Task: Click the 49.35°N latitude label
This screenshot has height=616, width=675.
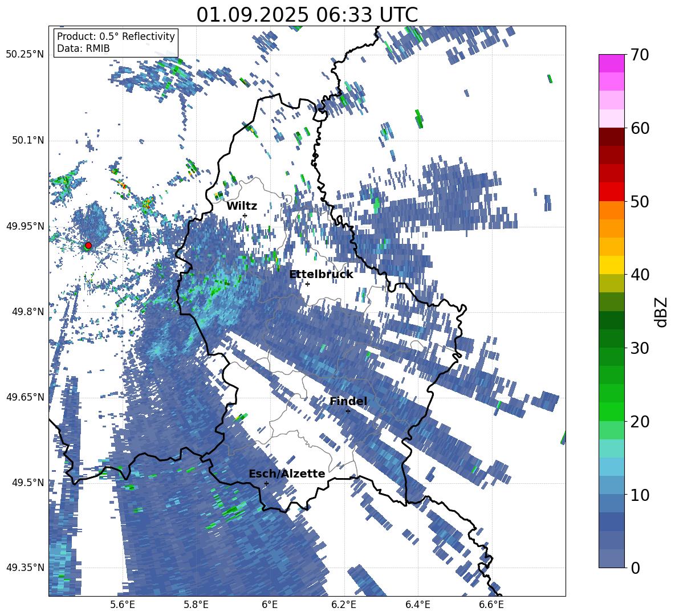Action: [25, 568]
